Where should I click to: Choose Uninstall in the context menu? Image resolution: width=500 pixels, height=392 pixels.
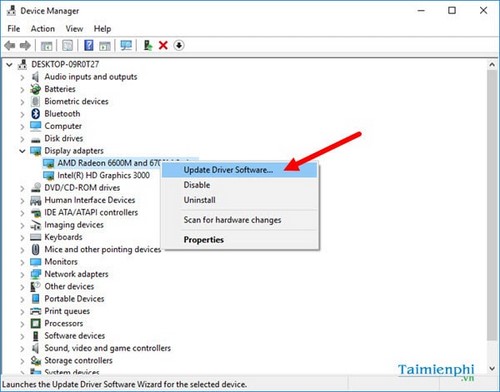[x=239, y=200]
